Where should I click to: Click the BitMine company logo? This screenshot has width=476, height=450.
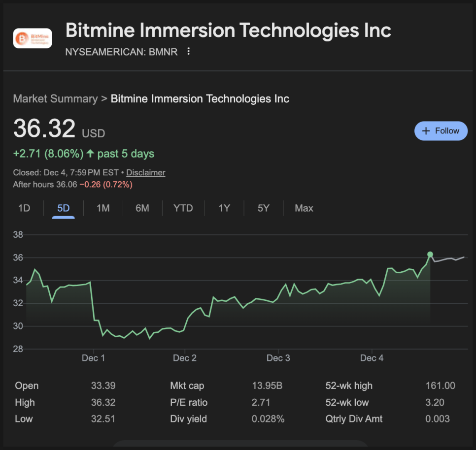click(x=33, y=38)
